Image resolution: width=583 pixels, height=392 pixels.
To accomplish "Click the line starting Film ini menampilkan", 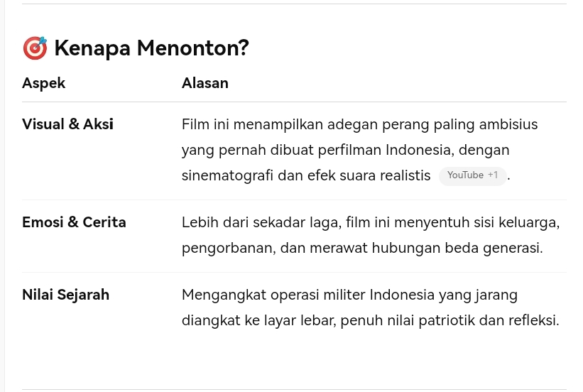I will coord(359,124).
